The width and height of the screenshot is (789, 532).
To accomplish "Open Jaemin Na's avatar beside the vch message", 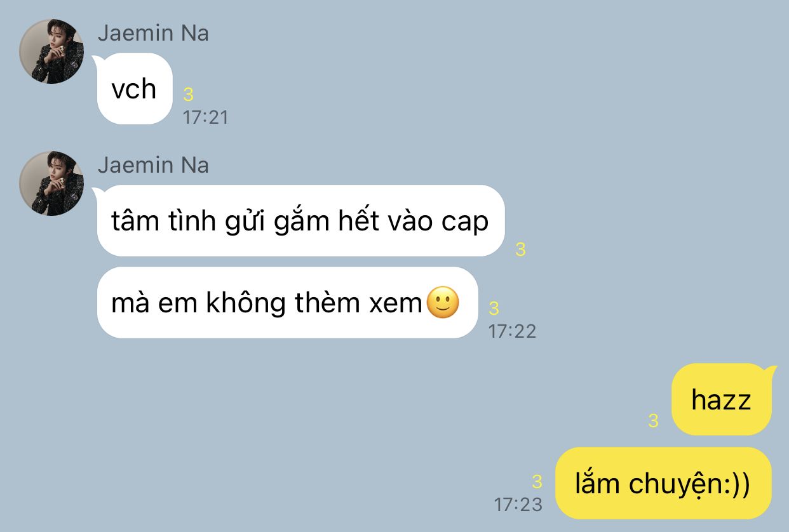I will click(x=51, y=52).
